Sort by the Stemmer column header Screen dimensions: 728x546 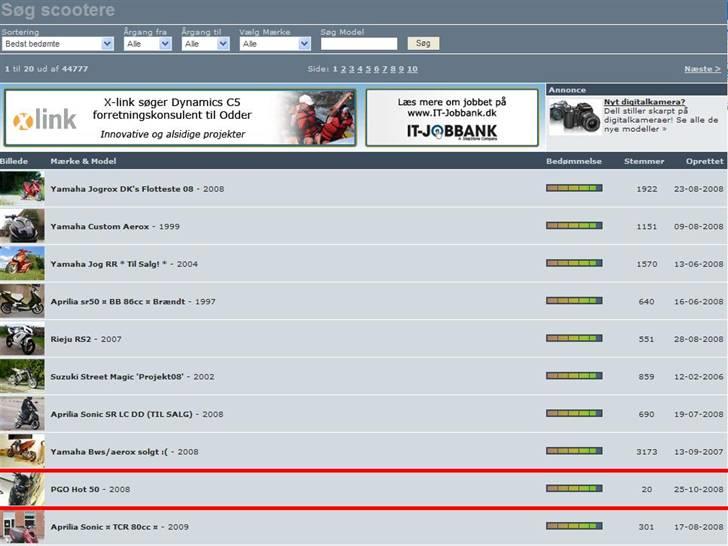pos(643,160)
